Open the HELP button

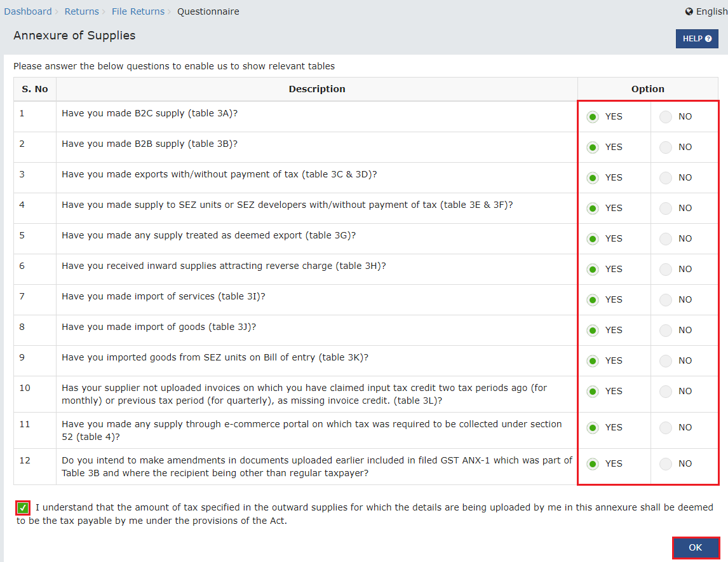pos(696,39)
